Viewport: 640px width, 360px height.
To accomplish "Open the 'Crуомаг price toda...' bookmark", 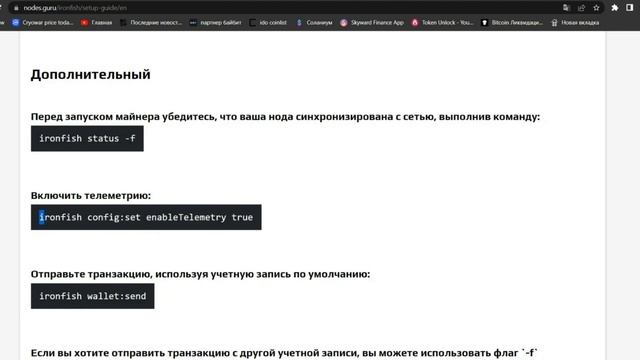I will (42, 22).
